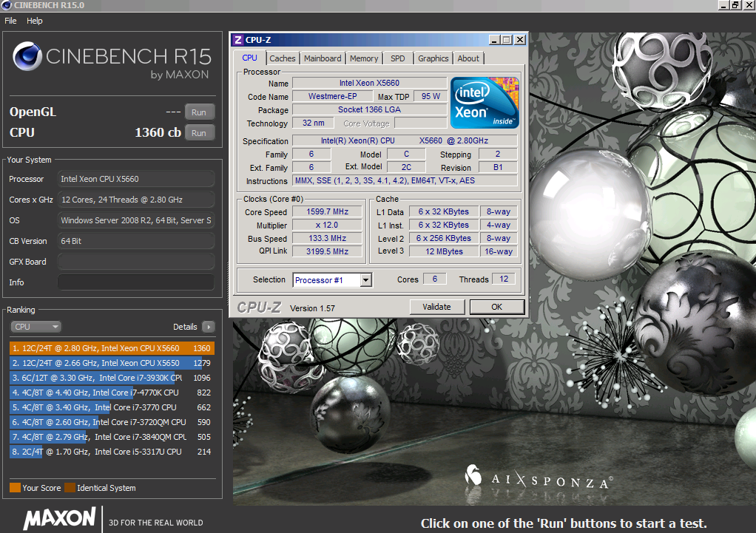Image resolution: width=756 pixels, height=533 pixels.
Task: Click the CPU-Z title bar Z icon
Action: click(237, 40)
